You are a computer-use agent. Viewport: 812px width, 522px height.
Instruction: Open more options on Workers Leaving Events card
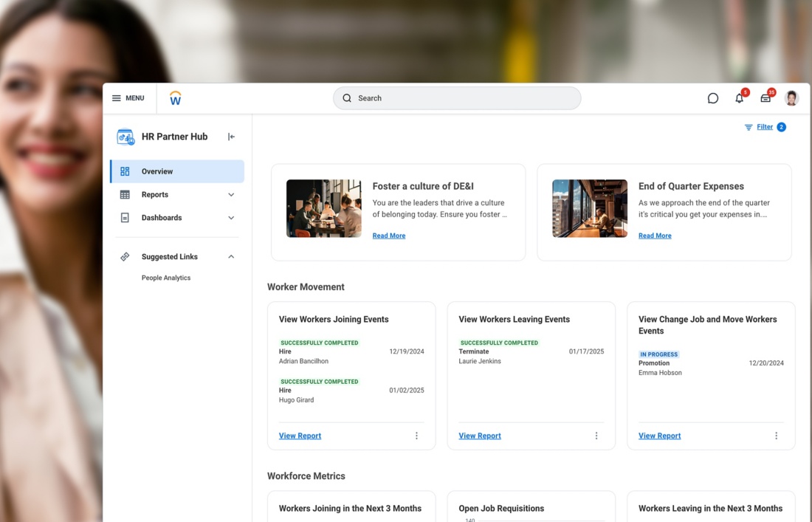click(596, 436)
